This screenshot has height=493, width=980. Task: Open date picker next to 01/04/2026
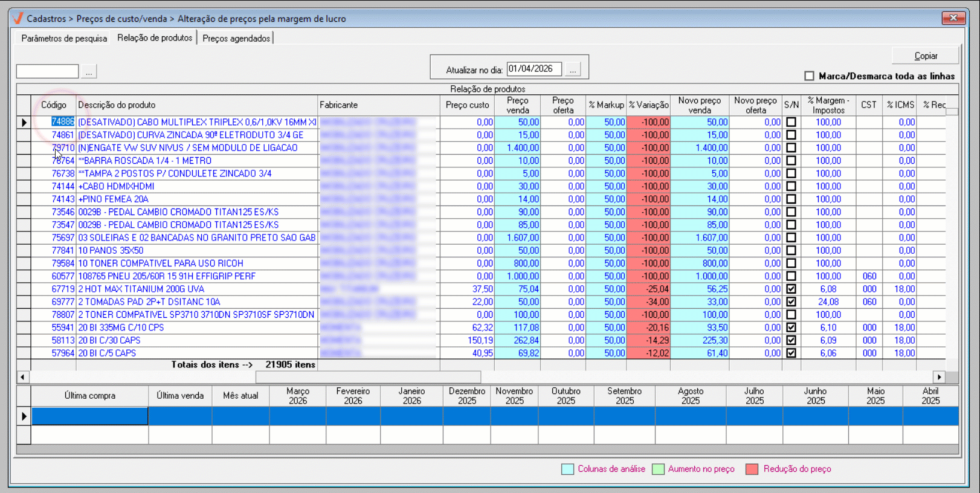pyautogui.click(x=573, y=69)
